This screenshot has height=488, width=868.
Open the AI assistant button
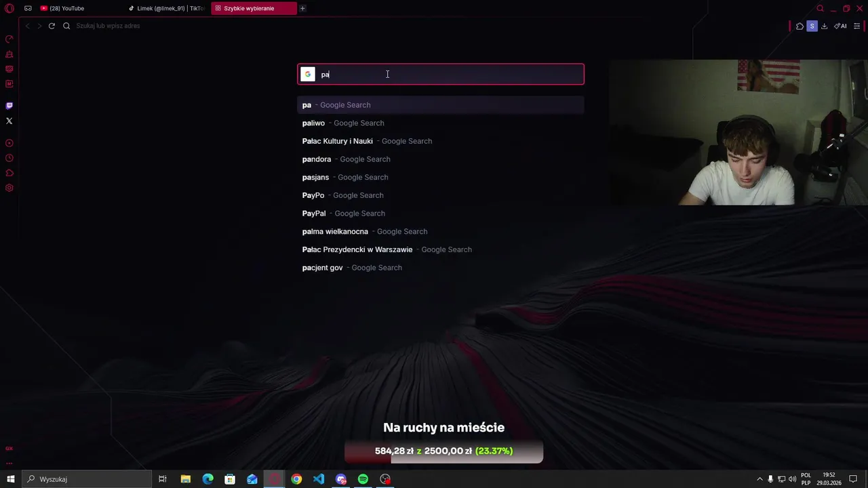pos(840,26)
